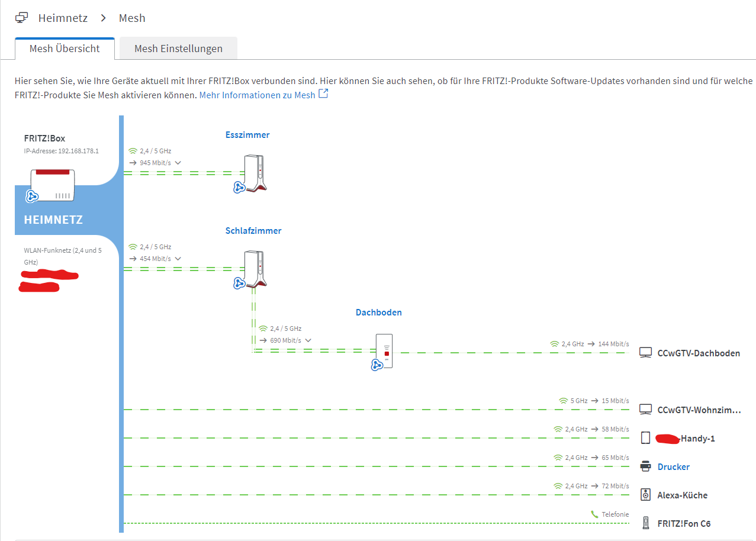Click the Dachboden repeater device icon

tap(384, 350)
